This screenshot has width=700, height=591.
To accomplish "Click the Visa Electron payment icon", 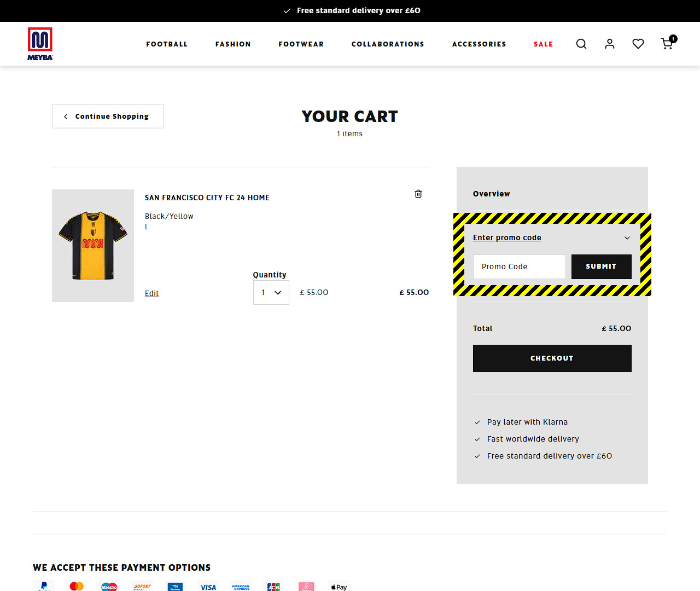I will pos(175,586).
